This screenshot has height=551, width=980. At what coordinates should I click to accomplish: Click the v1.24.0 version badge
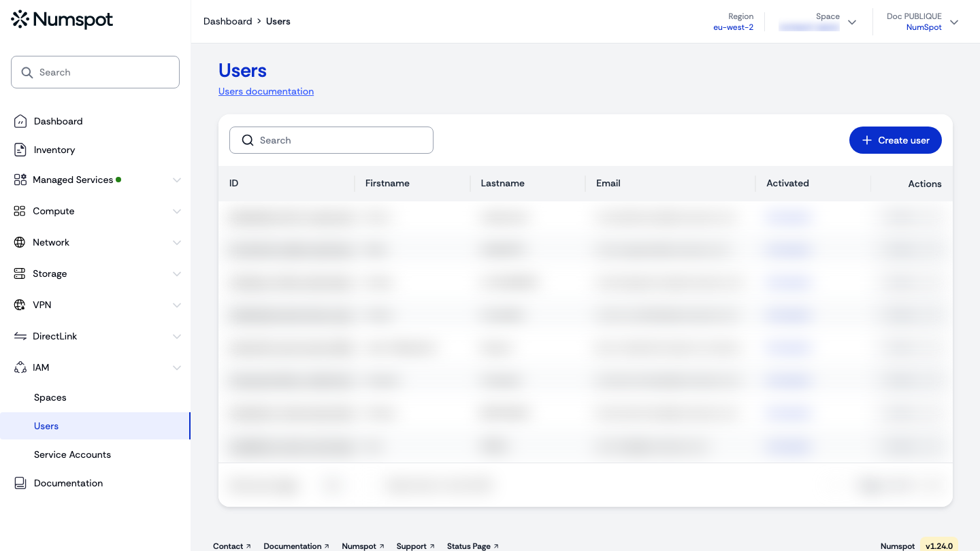939,546
